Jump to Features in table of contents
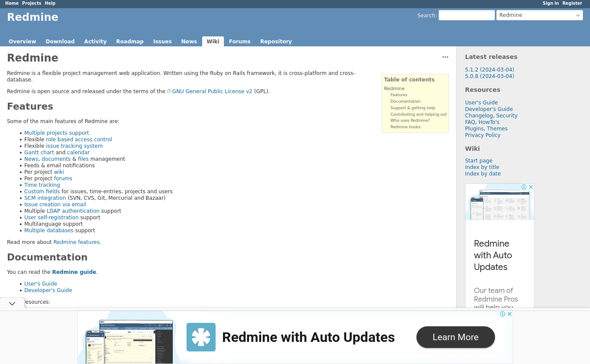 point(399,95)
